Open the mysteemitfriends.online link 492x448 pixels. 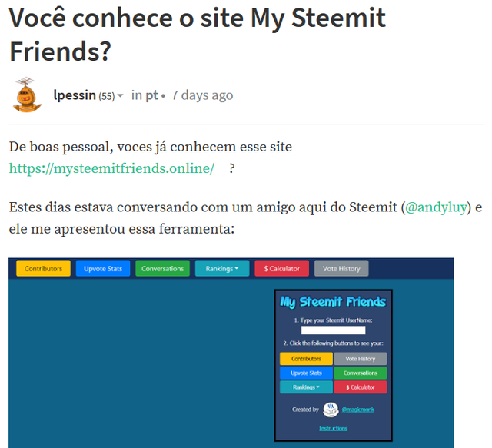[x=111, y=168]
